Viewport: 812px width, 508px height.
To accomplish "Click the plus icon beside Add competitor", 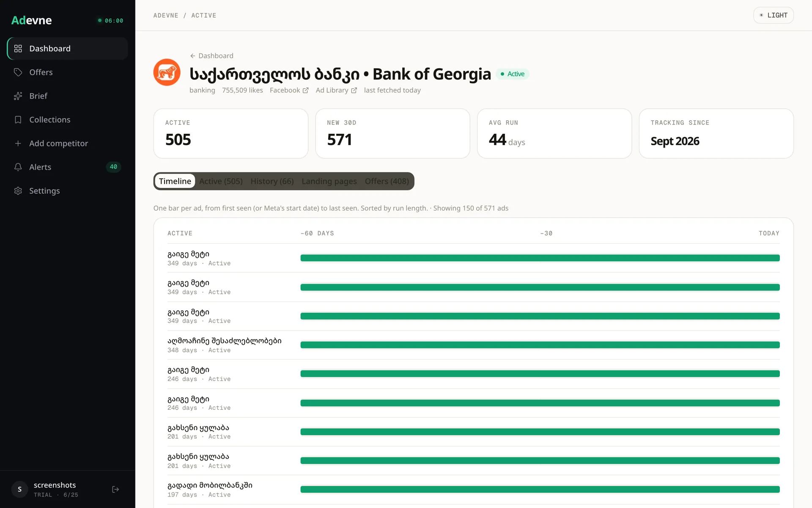I will 18,144.
